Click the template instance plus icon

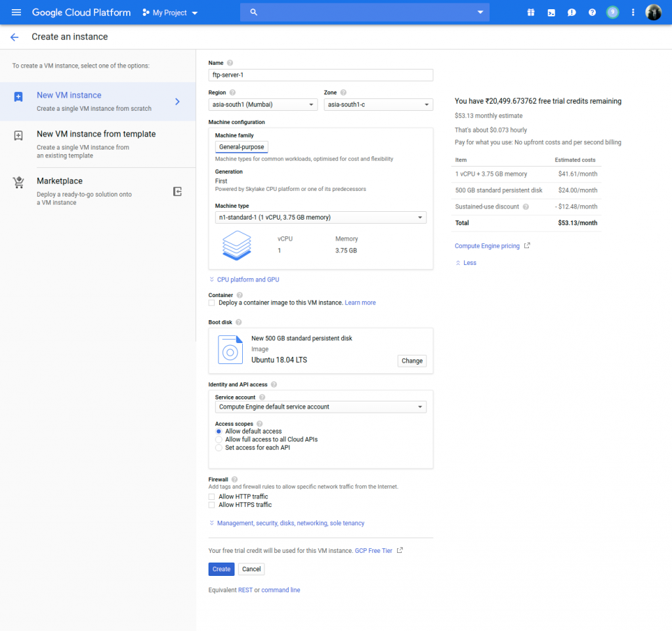click(18, 136)
